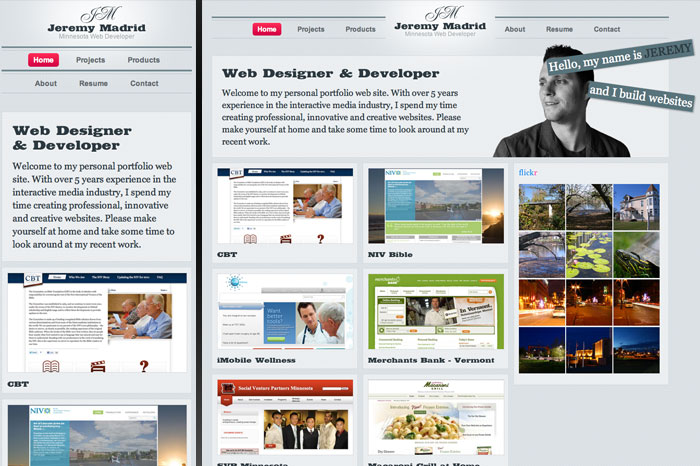700x466 pixels.
Task: Open the iMobile Wellness project thumbnail
Action: pos(285,312)
